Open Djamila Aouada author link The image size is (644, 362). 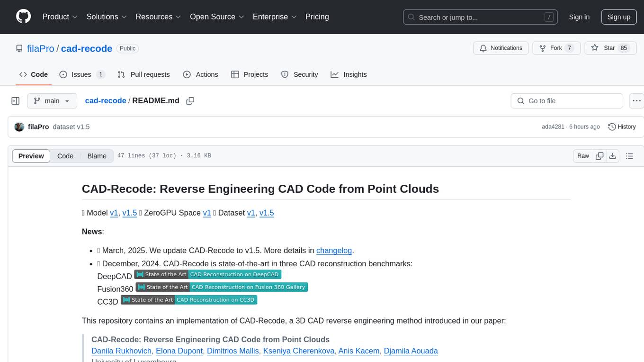pos(411,351)
